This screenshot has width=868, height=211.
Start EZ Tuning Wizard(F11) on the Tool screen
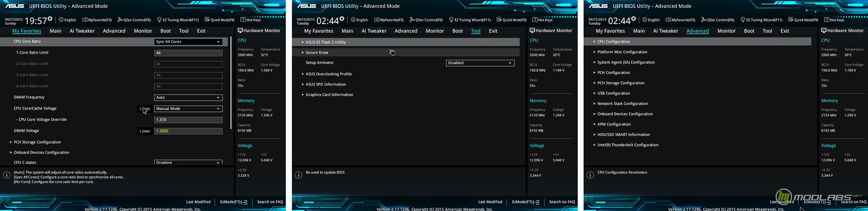point(470,20)
